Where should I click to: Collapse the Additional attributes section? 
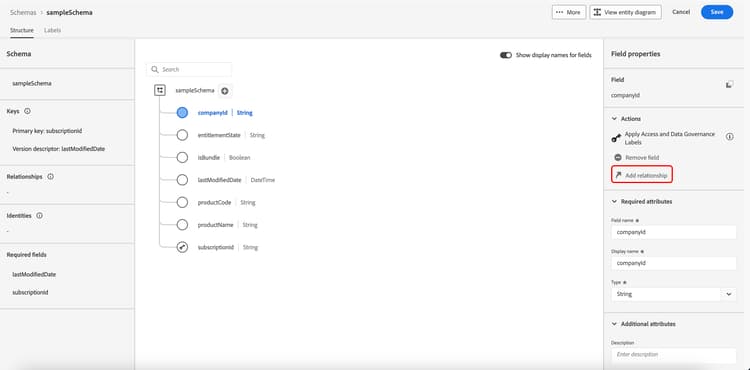click(x=615, y=324)
